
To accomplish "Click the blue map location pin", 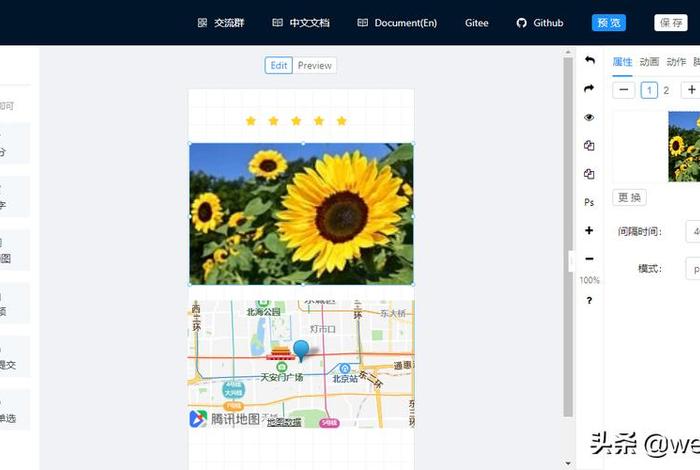I will tap(301, 350).
